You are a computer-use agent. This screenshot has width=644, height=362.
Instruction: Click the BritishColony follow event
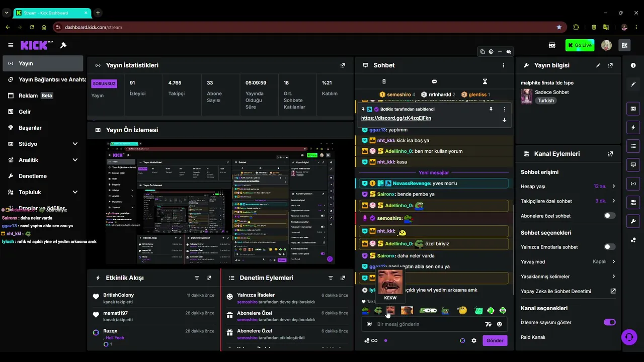154,298
